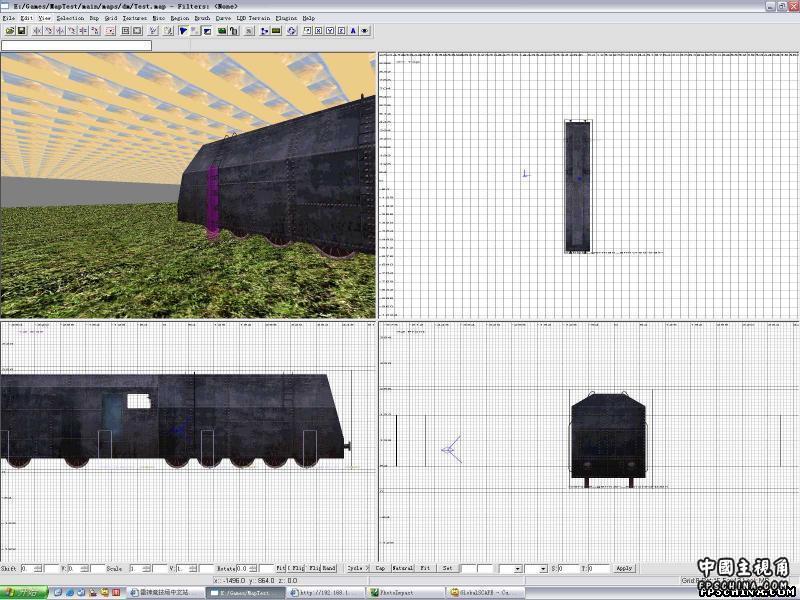The height and width of the screenshot is (600, 800).
Task: Open the Curve menu
Action: [x=223, y=18]
